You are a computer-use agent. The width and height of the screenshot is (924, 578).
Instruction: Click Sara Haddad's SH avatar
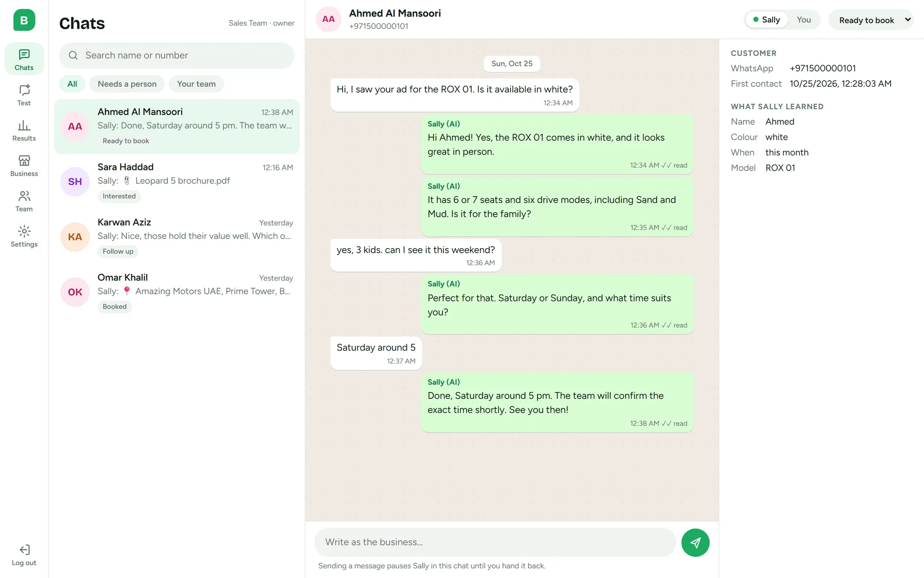coord(75,181)
